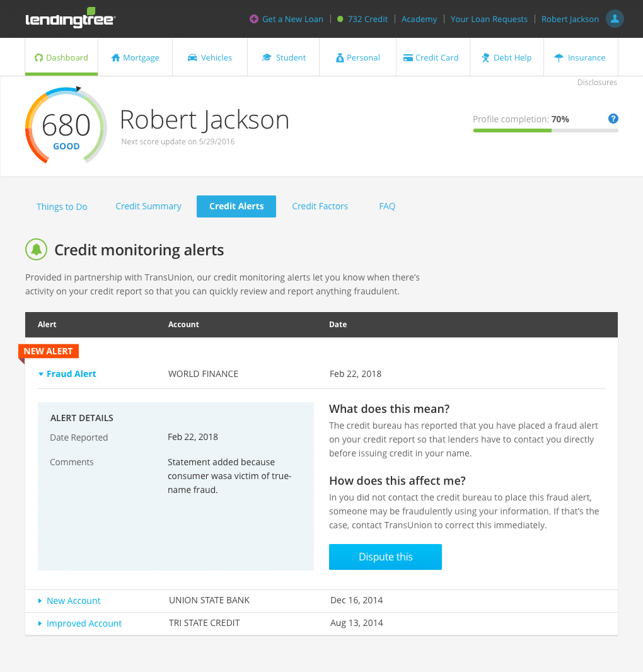Click the Student graduation cap icon
The width and height of the screenshot is (643, 672).
coord(267,57)
